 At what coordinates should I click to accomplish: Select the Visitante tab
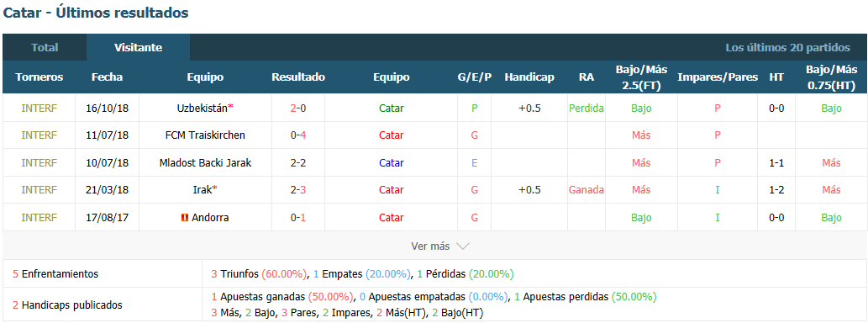(x=139, y=48)
